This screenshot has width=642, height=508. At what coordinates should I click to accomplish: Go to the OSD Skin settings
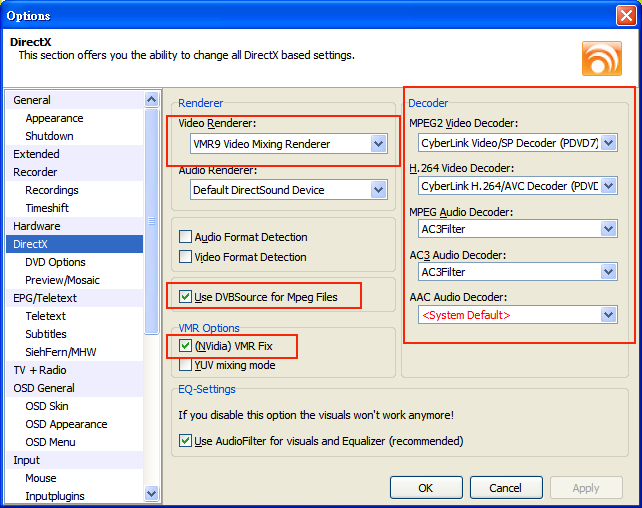coord(47,406)
